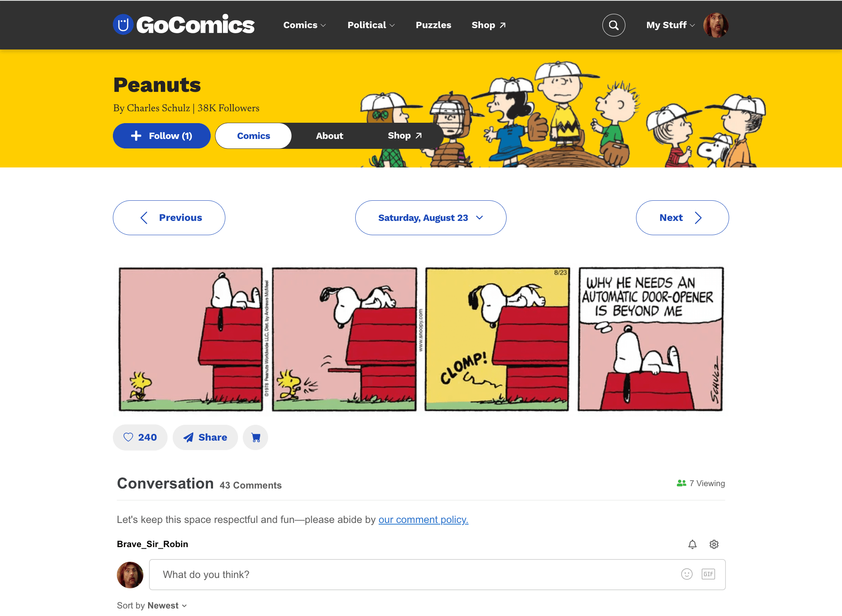842x616 pixels.
Task: Insert a GIF using the GIF icon
Action: click(x=708, y=574)
